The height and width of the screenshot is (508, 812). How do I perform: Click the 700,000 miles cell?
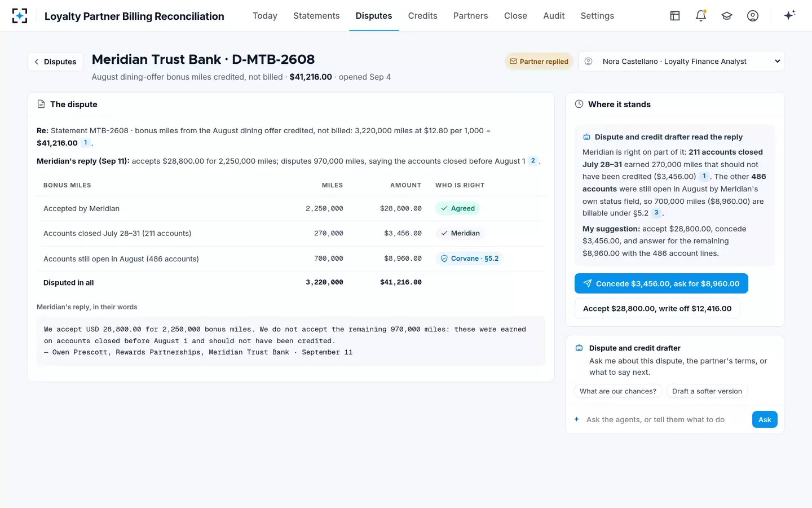tap(329, 259)
